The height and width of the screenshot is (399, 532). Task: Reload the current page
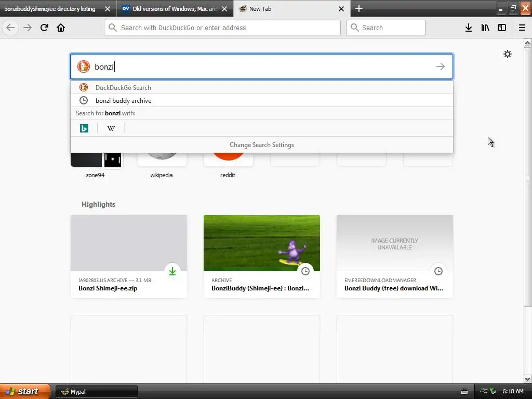click(44, 28)
